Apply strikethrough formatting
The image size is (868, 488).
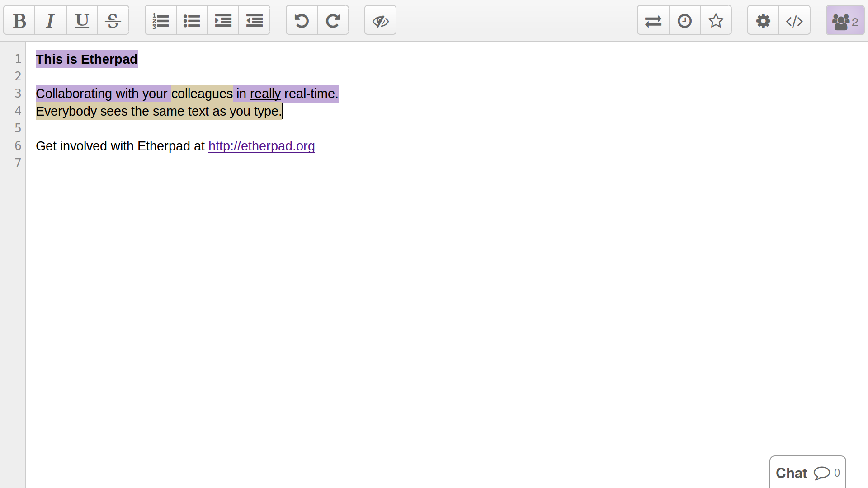tap(113, 20)
